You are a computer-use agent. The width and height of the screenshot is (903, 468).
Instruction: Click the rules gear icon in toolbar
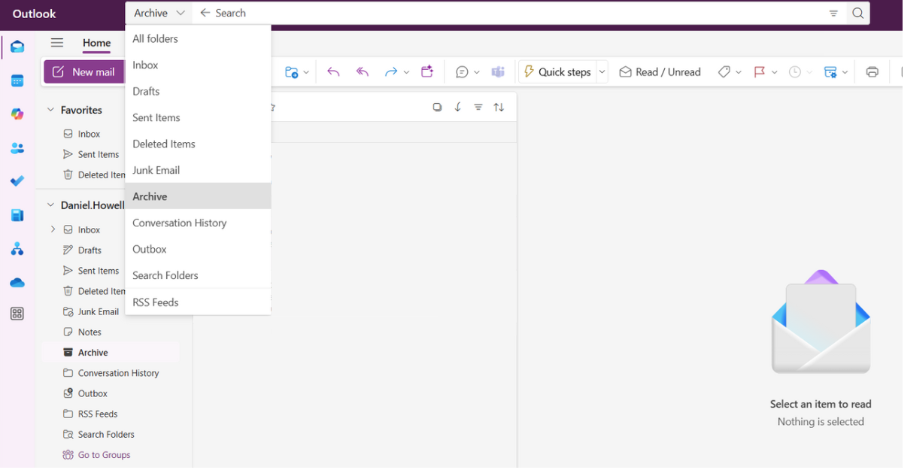pyautogui.click(x=830, y=72)
